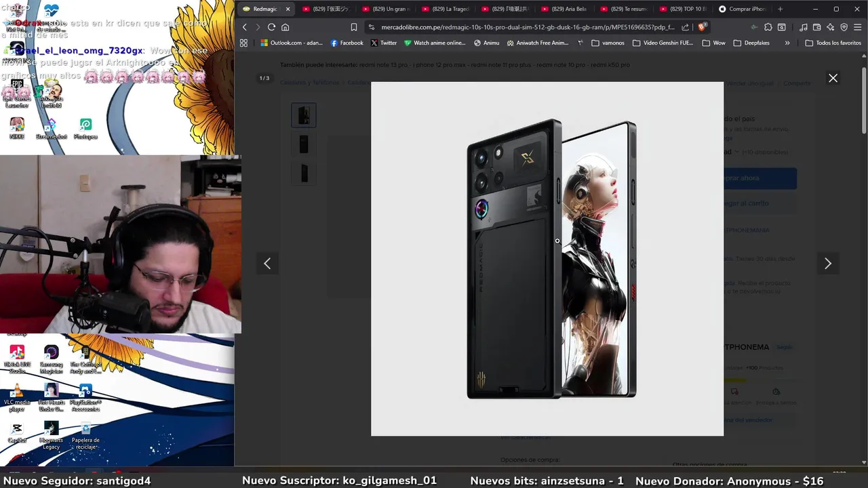868x488 pixels.
Task: Open the Papelera de reciclaje icon
Action: pyautogui.click(x=85, y=435)
